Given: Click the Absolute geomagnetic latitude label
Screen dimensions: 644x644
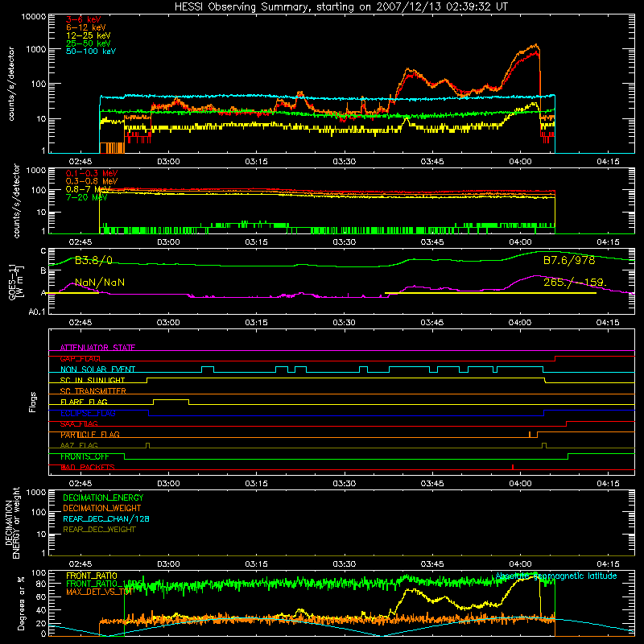Looking at the screenshot, I should tap(556, 576).
